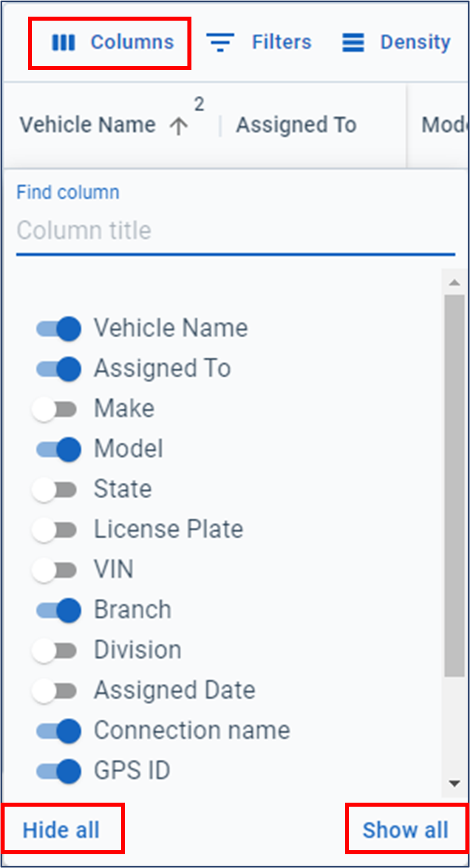The image size is (470, 868).
Task: Enable the Make column toggle
Action: (x=56, y=409)
